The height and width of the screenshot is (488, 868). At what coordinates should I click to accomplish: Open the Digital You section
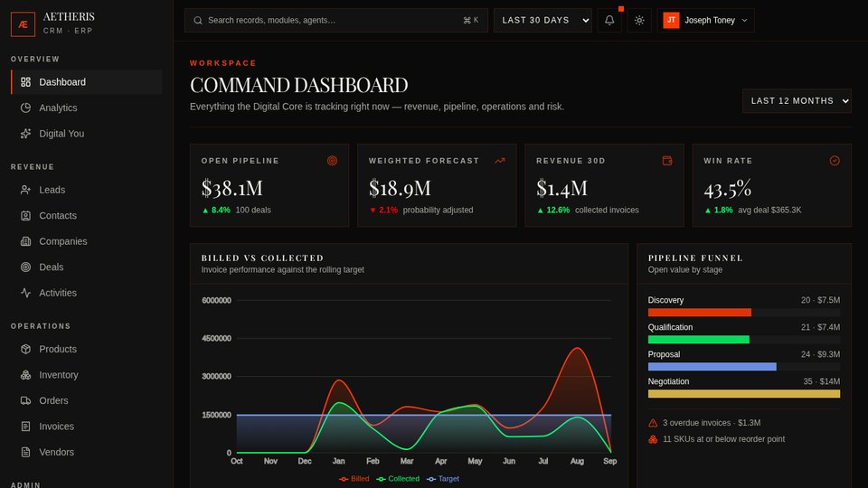[87, 134]
